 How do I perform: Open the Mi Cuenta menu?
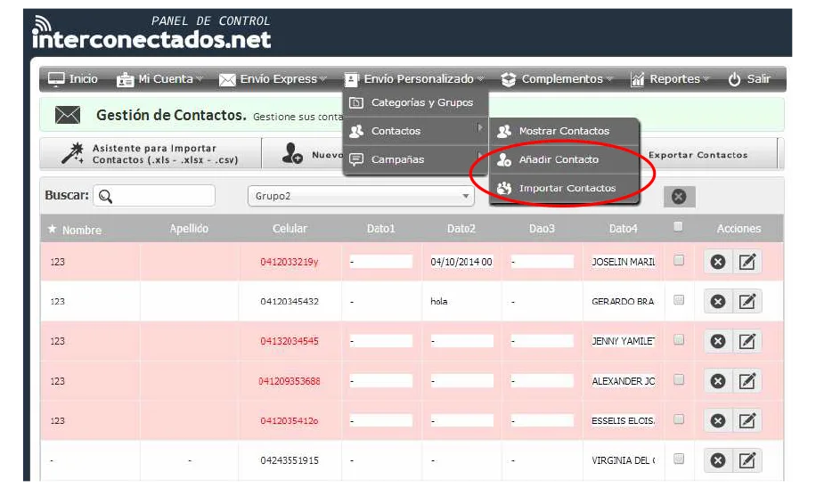pos(159,79)
